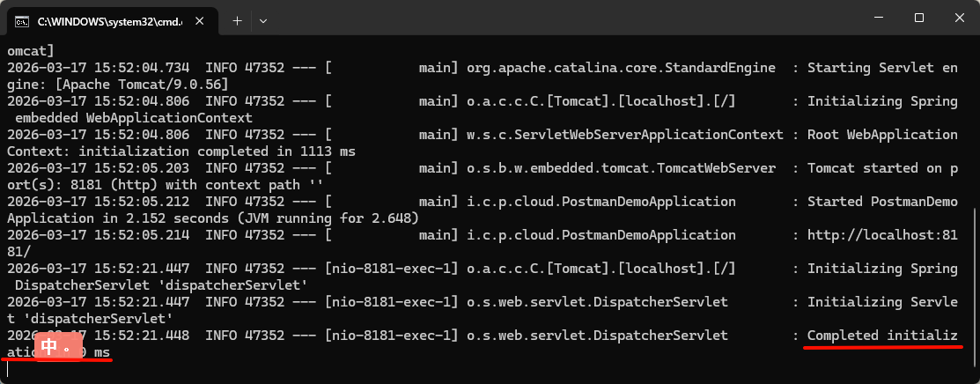Screen dimensions: 980x384
Task: Select the C:\WINDOWS\system32\cmd tab
Action: (x=106, y=19)
